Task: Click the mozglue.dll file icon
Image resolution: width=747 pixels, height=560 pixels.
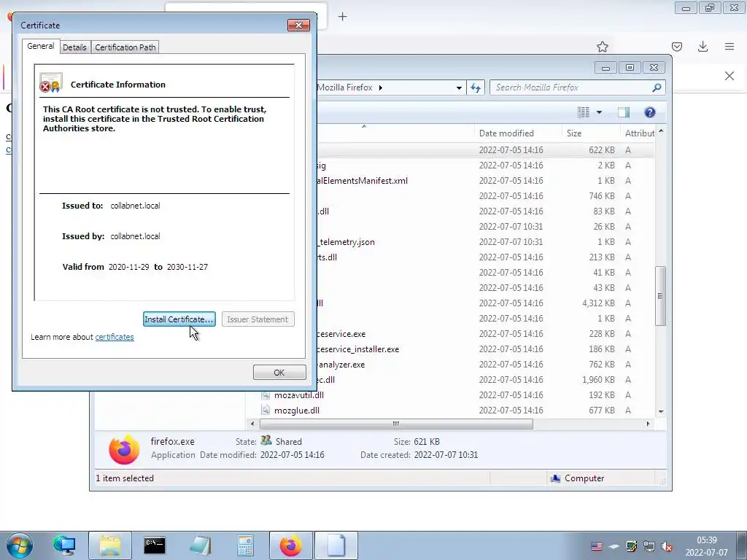Action: click(266, 411)
